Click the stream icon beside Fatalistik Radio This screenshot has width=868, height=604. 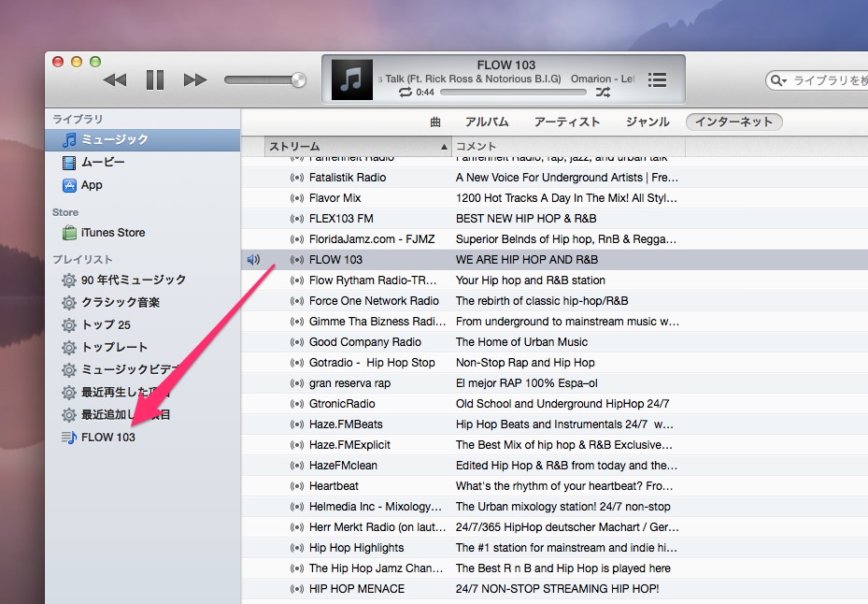[297, 178]
